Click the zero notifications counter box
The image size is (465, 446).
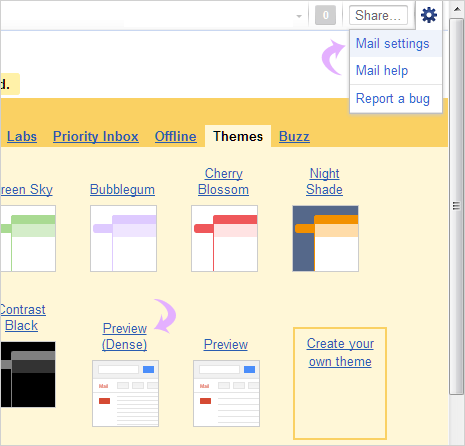325,15
